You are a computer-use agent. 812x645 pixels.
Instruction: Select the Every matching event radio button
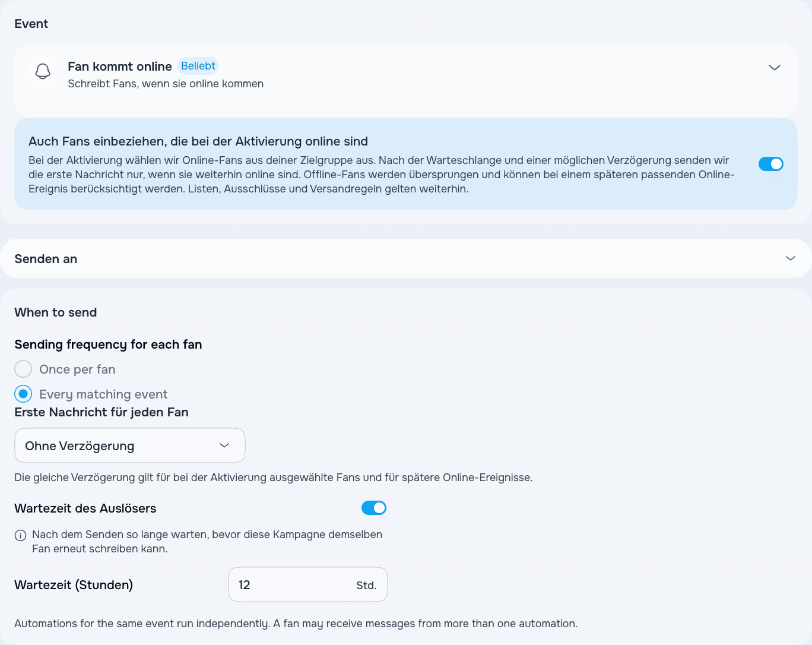click(x=23, y=394)
